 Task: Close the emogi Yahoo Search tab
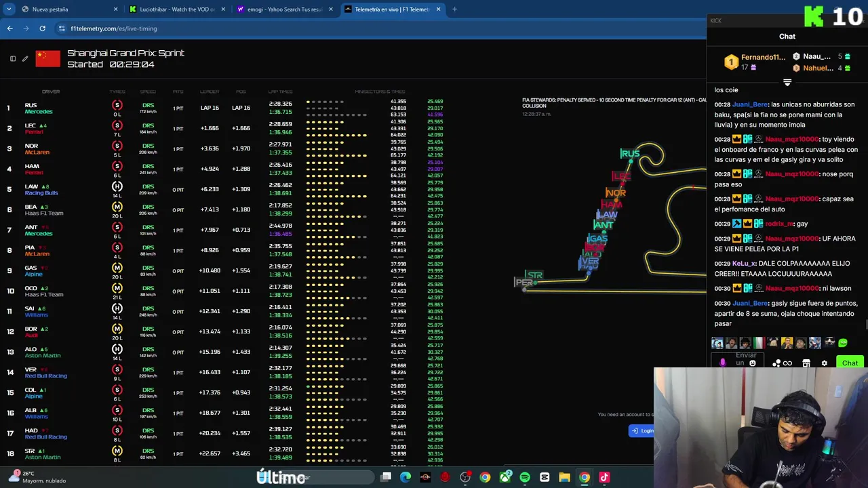[331, 9]
